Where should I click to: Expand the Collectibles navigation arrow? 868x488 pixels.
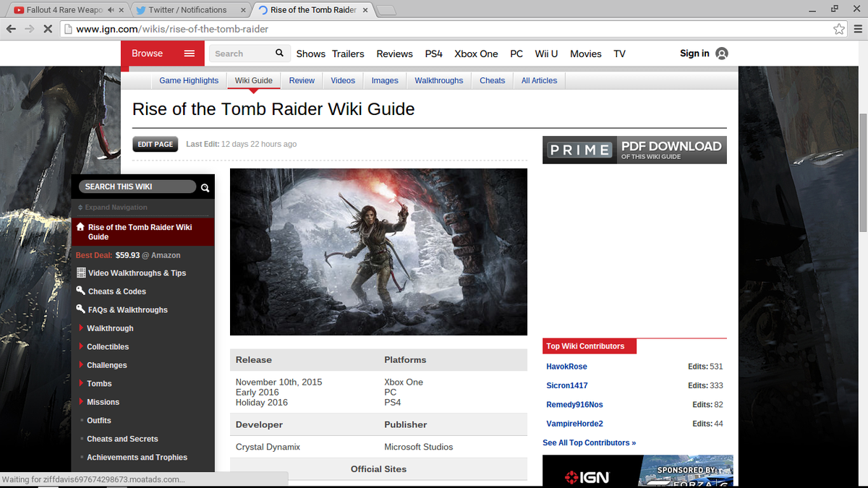81,346
